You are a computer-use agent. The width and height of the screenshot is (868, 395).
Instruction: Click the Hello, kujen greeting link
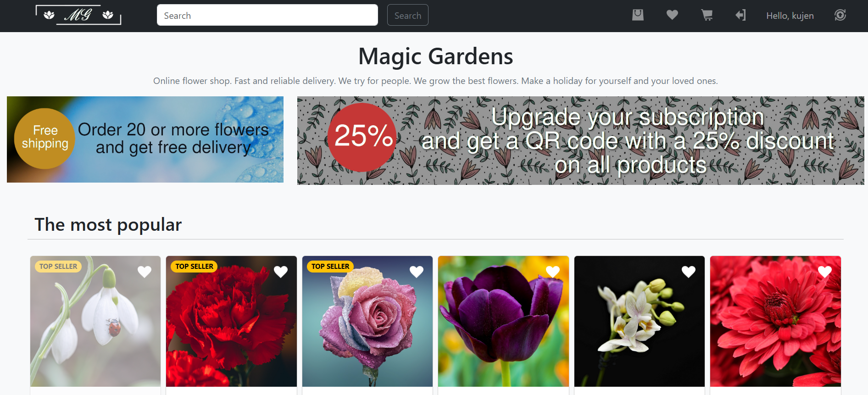pos(790,16)
